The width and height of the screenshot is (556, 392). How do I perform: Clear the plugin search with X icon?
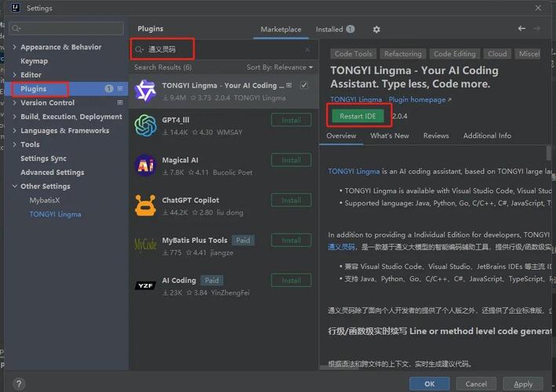click(307, 49)
